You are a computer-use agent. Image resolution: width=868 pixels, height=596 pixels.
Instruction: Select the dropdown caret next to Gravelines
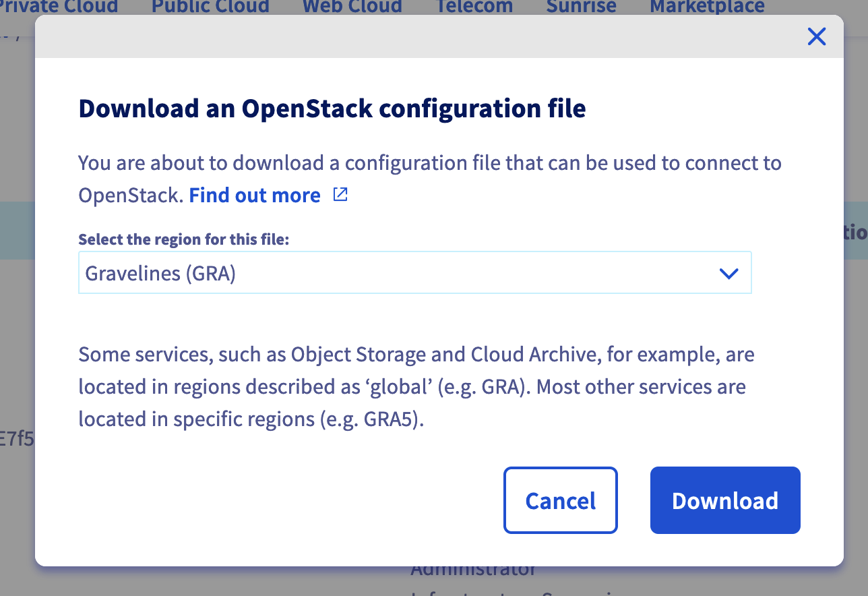[728, 273]
